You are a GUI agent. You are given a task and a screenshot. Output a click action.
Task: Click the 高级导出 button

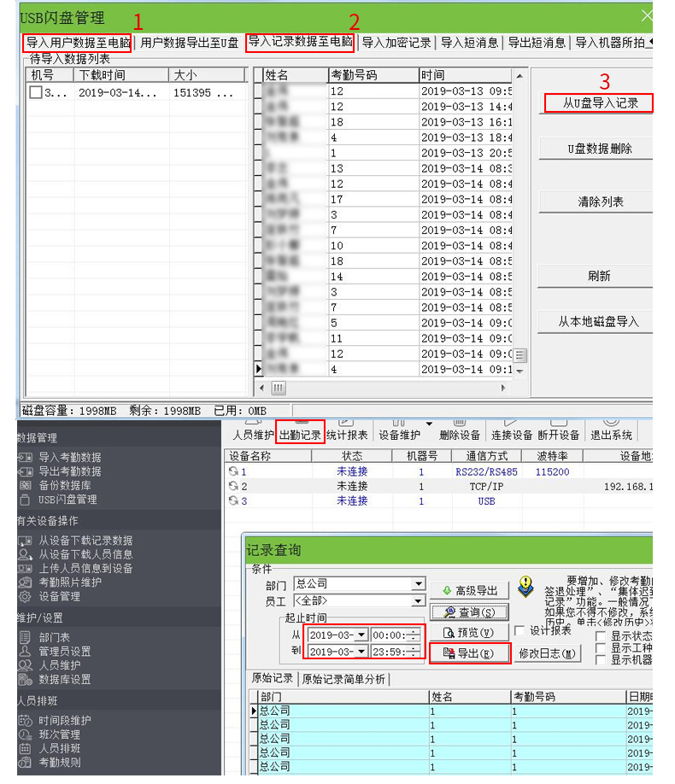coord(469,590)
